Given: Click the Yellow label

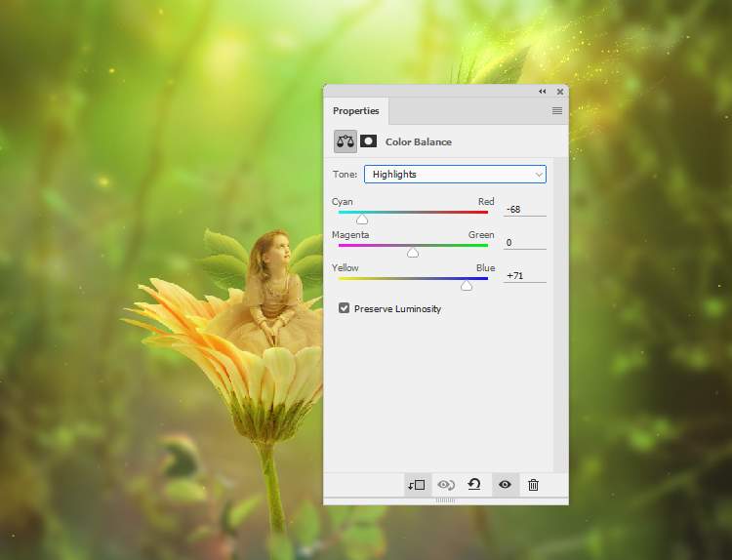Looking at the screenshot, I should click(345, 268).
